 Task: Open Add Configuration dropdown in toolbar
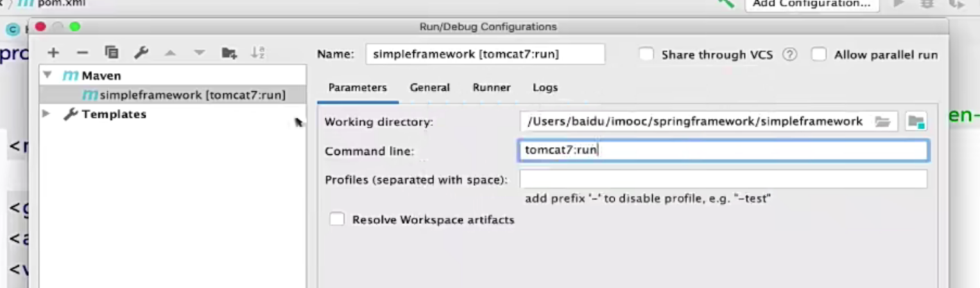811,4
